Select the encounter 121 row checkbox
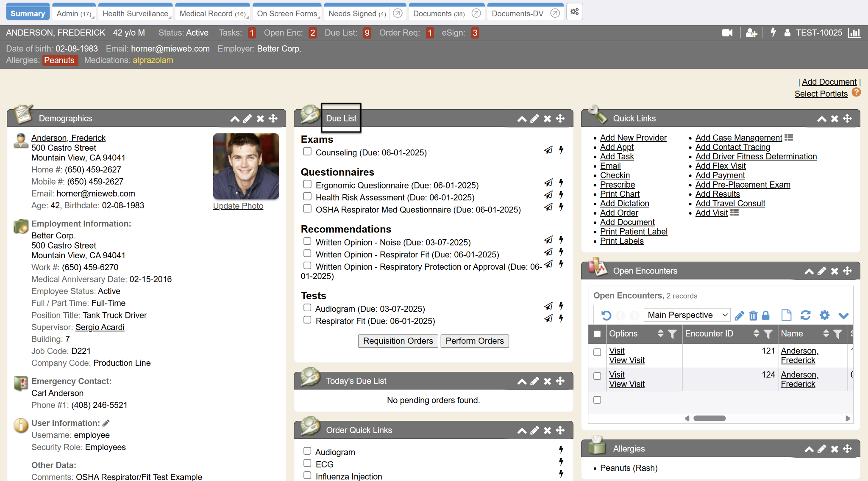The image size is (868, 481). pos(597,352)
